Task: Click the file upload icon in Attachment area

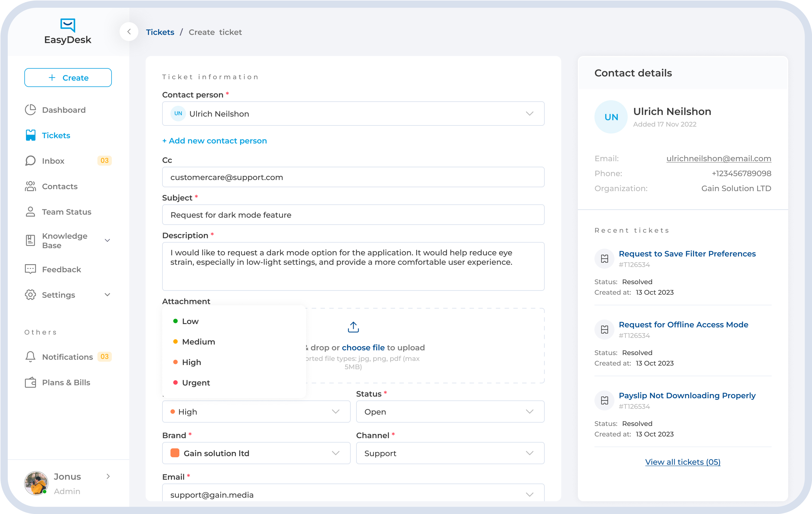Action: (x=353, y=327)
